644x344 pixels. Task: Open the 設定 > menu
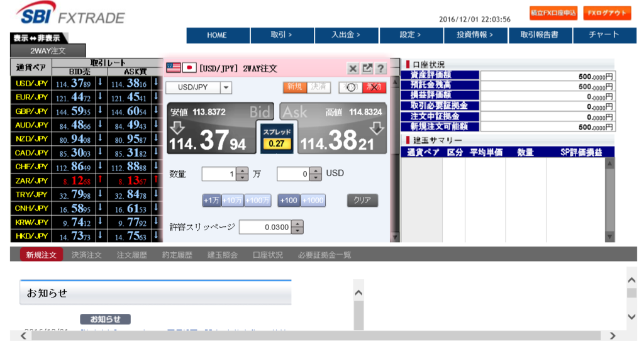411,35
